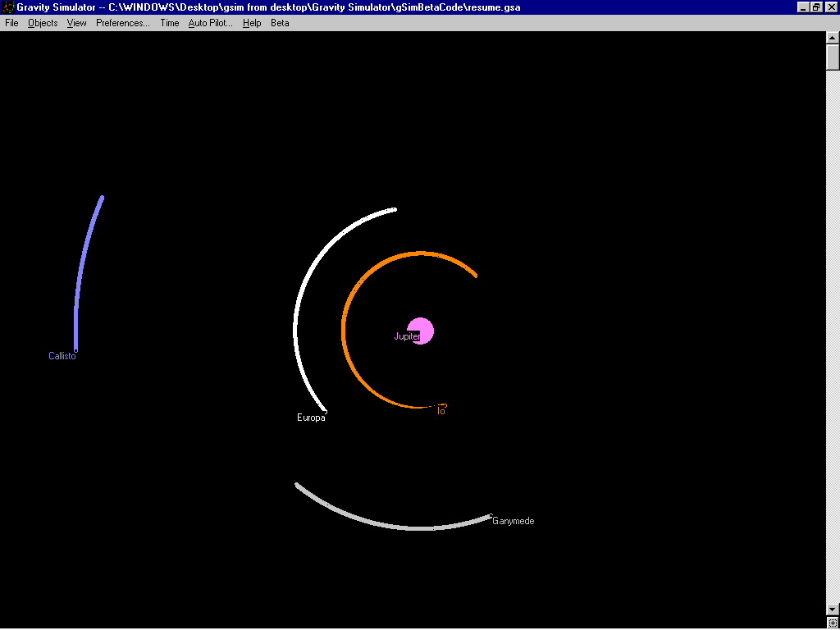This screenshot has height=630, width=840.
Task: Open the Preferences... menu
Action: (x=123, y=23)
